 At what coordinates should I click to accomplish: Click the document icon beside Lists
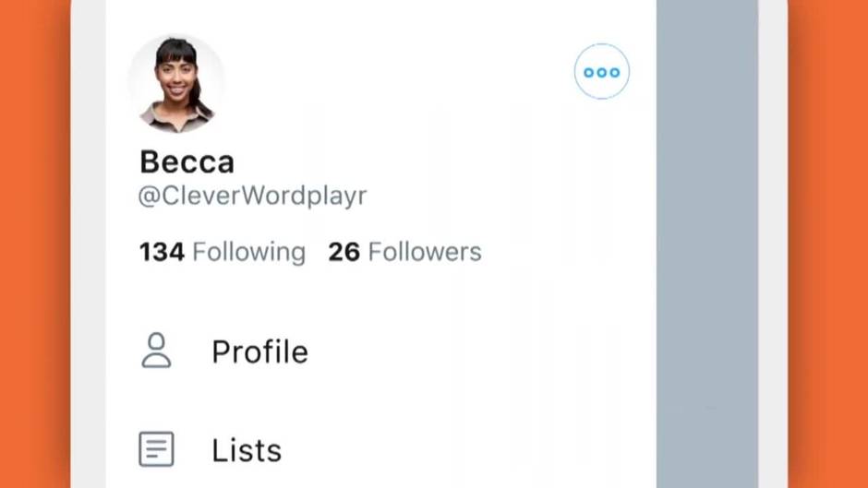click(x=156, y=448)
